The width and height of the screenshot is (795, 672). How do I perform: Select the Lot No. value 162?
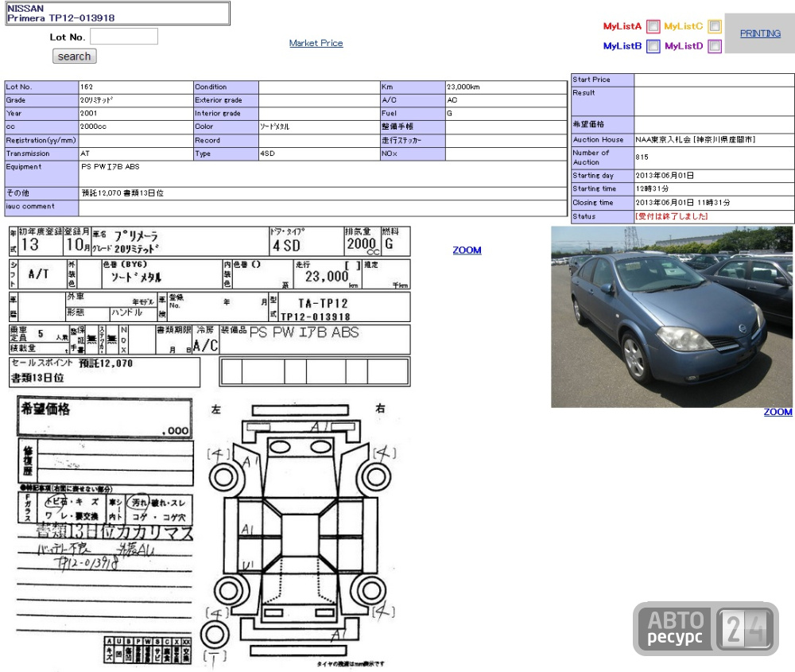coord(87,87)
